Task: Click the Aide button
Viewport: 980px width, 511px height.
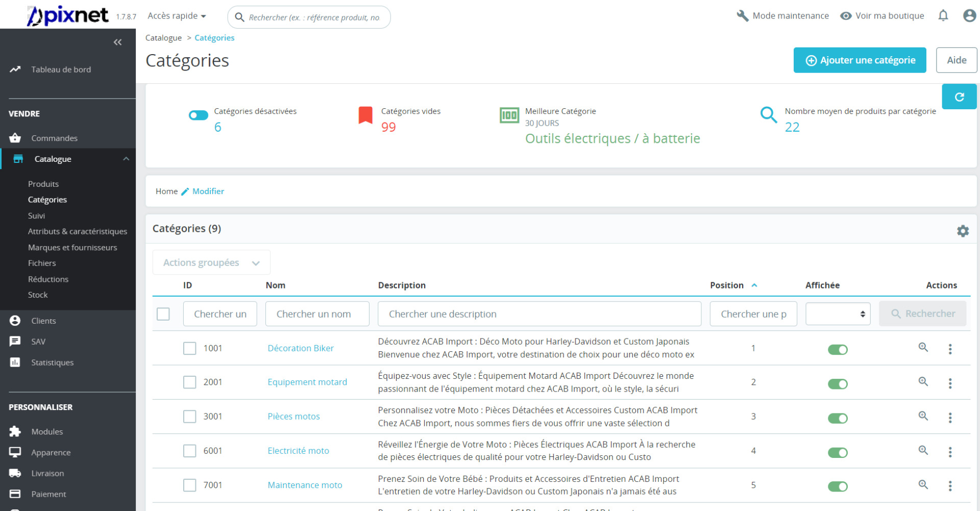Action: pos(957,60)
